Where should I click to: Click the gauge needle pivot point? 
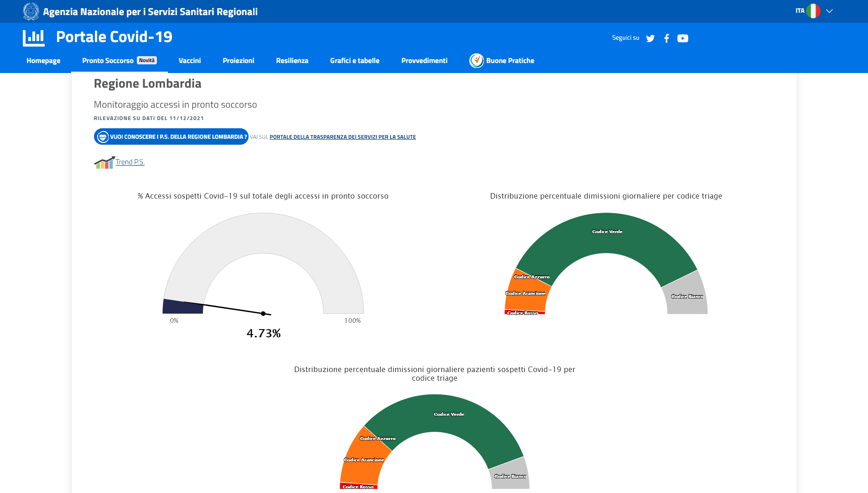pyautogui.click(x=263, y=314)
